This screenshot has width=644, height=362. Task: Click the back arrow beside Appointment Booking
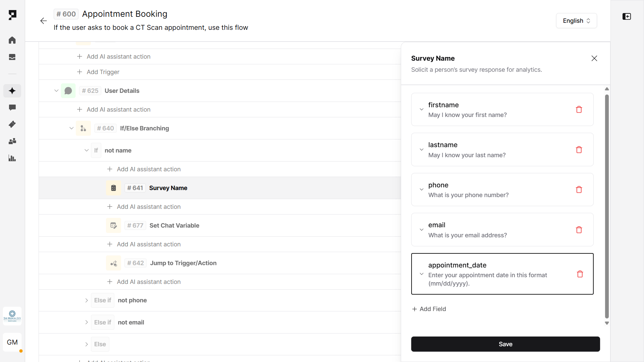click(x=44, y=21)
